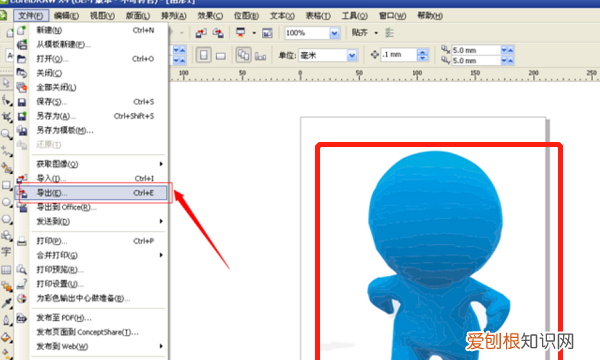Choose 新建 from the File menu
600x360 pixels.
click(x=92, y=30)
